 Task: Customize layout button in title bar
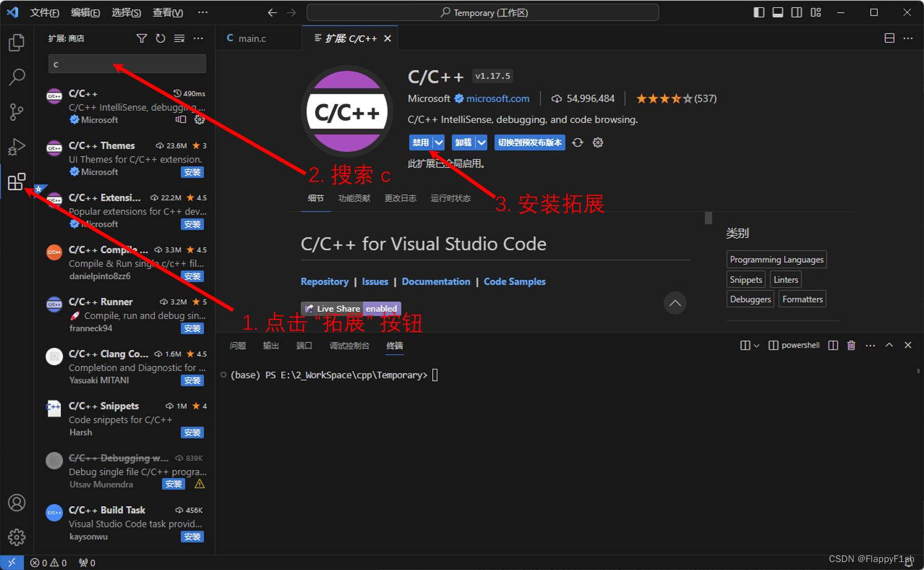[816, 13]
